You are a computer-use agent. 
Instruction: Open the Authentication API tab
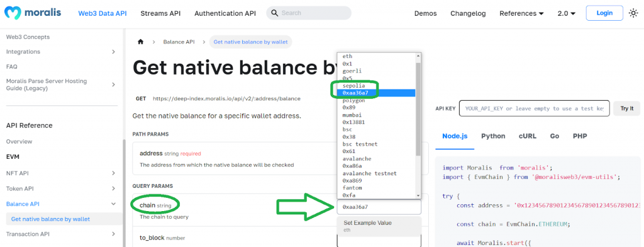point(225,13)
